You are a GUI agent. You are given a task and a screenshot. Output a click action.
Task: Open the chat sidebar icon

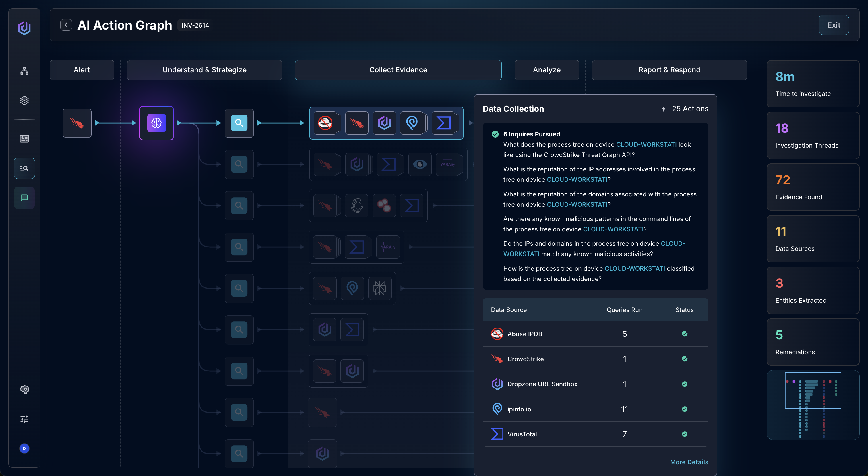pos(24,198)
